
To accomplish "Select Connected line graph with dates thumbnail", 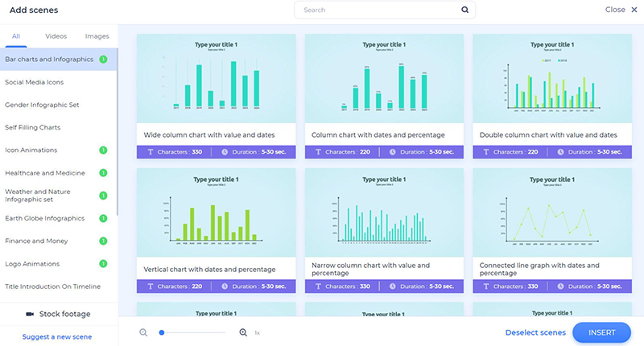I will [x=552, y=212].
